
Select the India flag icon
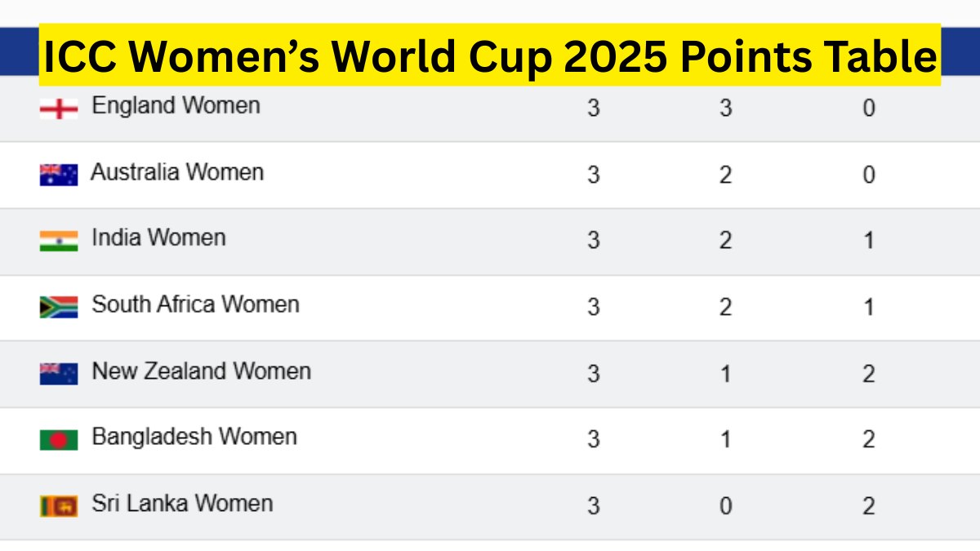[59, 241]
